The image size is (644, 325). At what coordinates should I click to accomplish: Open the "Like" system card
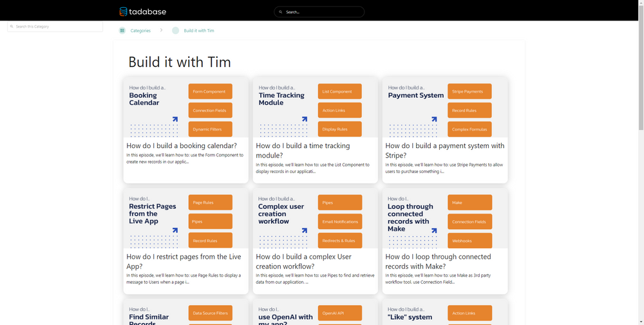tap(445, 312)
